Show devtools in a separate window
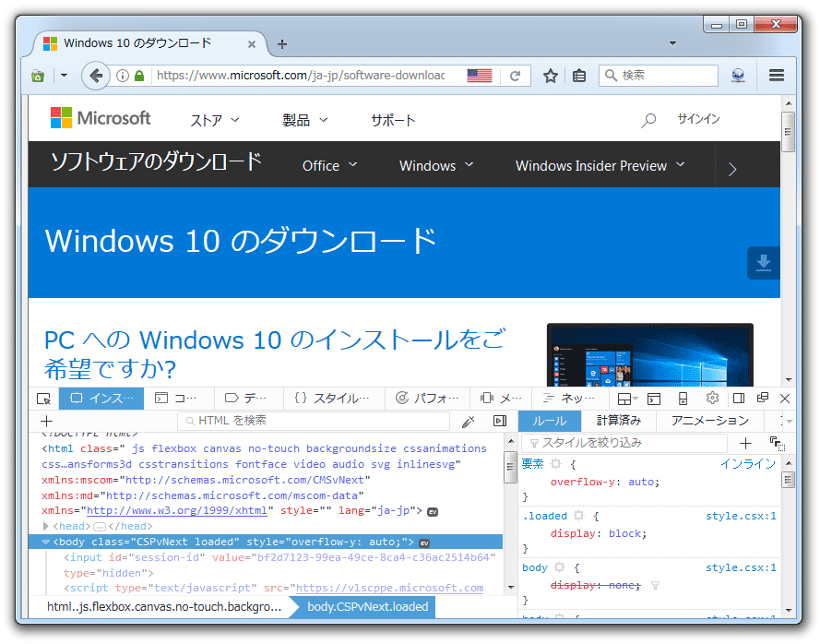 pyautogui.click(x=763, y=399)
